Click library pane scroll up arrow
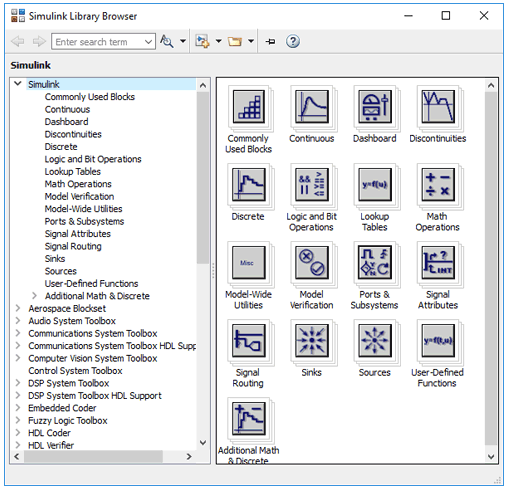The width and height of the screenshot is (506, 490). point(491,85)
